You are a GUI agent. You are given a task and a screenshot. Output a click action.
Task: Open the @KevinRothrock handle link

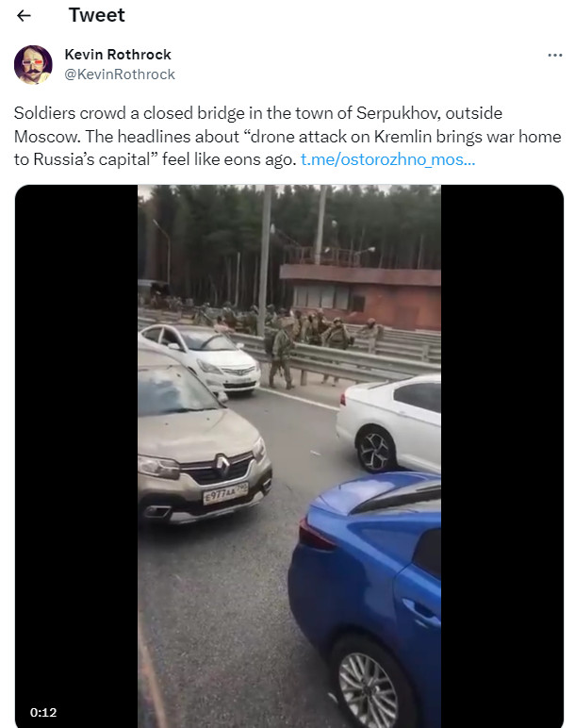[x=120, y=74]
